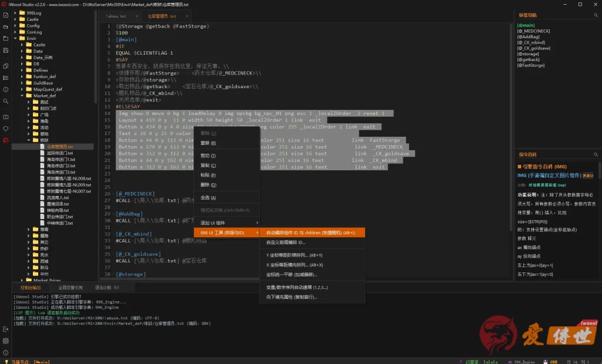The width and height of the screenshot is (602, 364).
Task: Click the logout arrow icon at bottom left
Action: (x=6, y=329)
